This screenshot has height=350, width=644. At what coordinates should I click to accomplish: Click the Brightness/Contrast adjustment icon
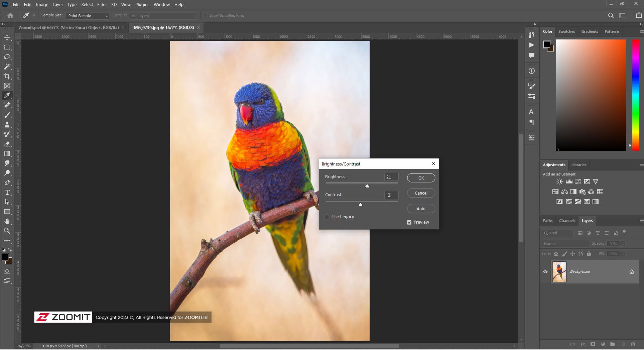coord(559,182)
